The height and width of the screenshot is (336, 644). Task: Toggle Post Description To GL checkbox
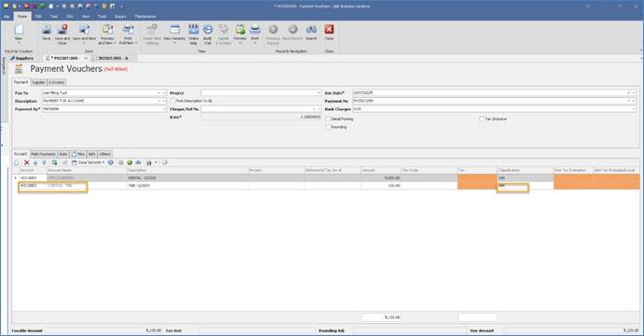173,101
